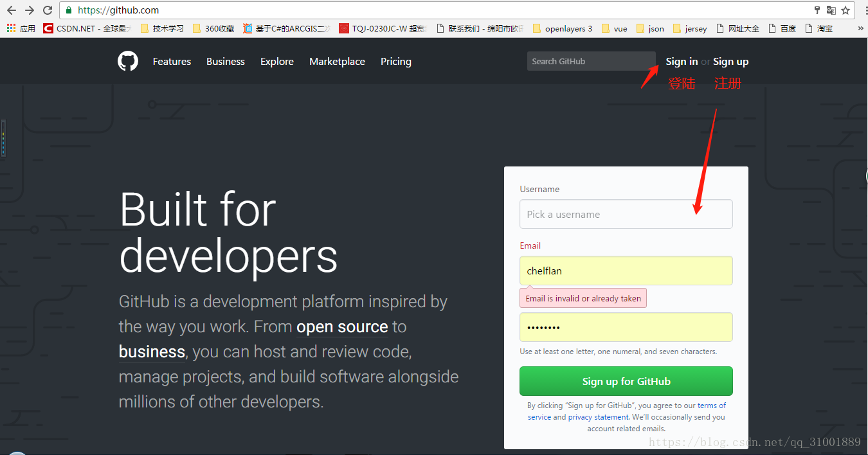Click the green Sign up for GitHub button
This screenshot has width=868, height=455.
626,381
